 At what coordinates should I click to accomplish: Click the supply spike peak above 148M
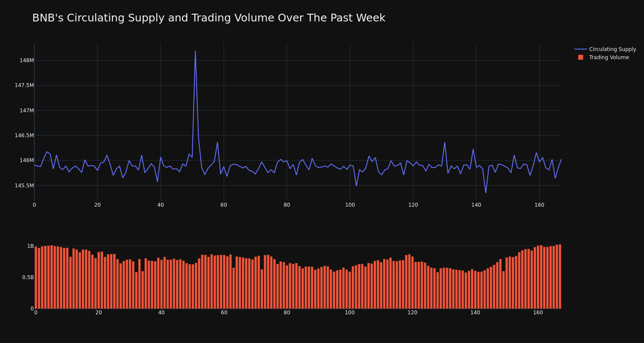(x=195, y=51)
